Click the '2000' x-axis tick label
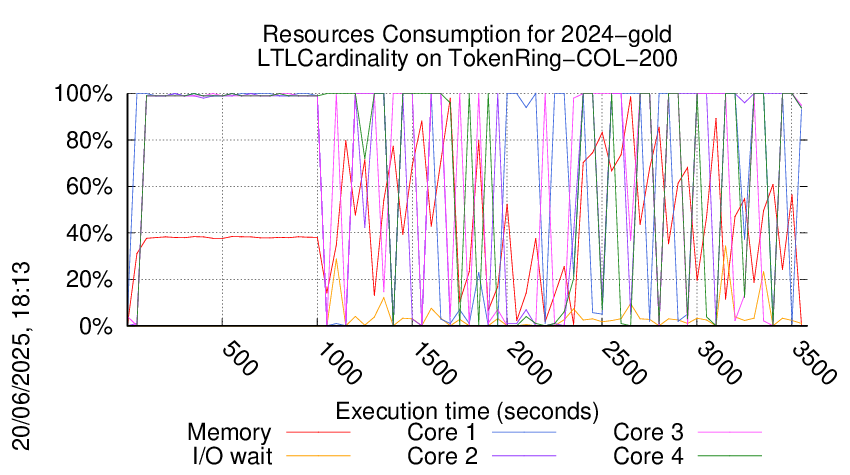The width and height of the screenshot is (850, 475). 530,363
